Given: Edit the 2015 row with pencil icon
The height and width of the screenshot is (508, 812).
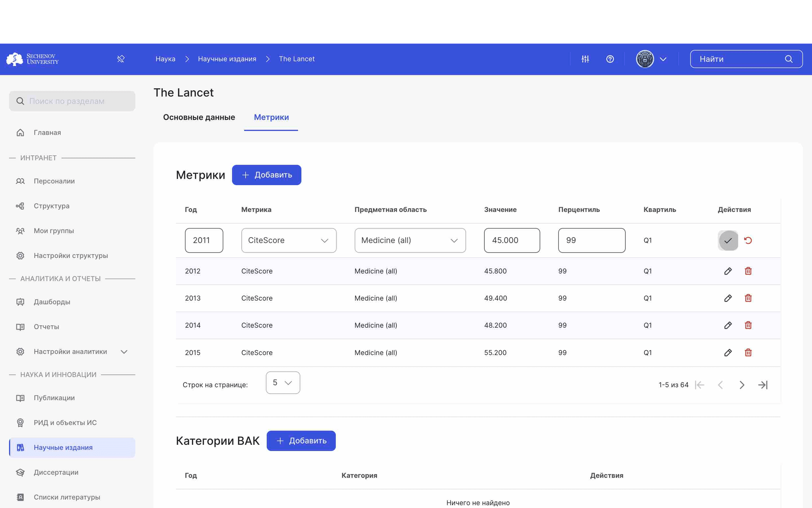Looking at the screenshot, I should tap(728, 353).
